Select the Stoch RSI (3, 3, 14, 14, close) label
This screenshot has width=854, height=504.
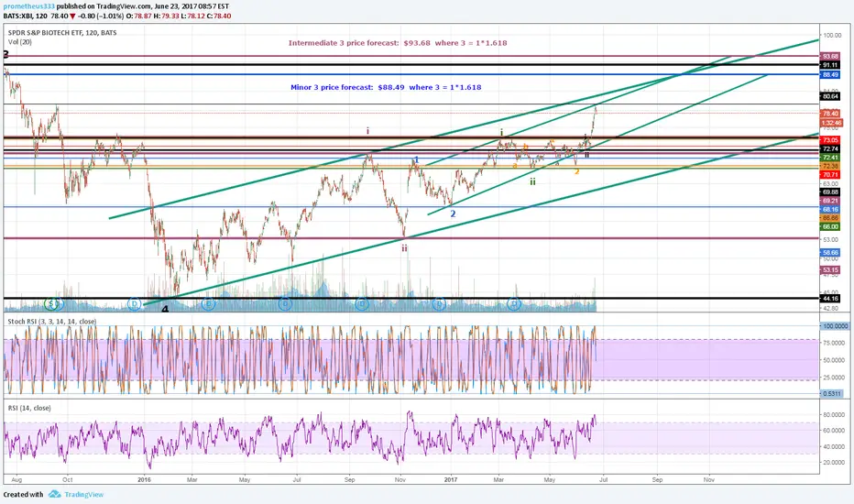(51, 322)
